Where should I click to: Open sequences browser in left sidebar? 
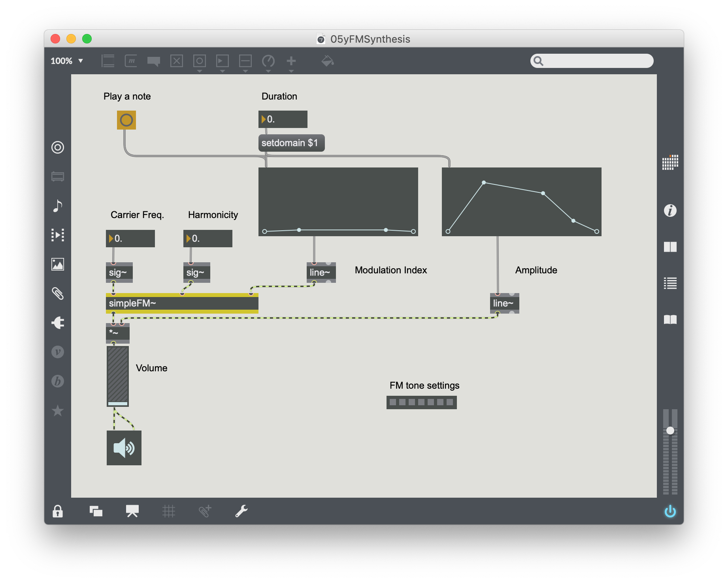(58, 235)
